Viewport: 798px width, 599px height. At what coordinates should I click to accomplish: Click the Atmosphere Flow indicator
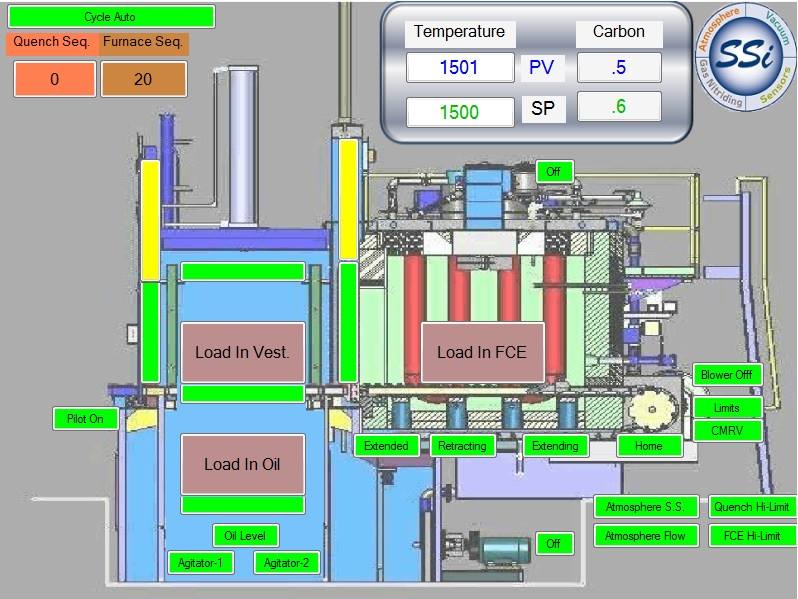(645, 536)
